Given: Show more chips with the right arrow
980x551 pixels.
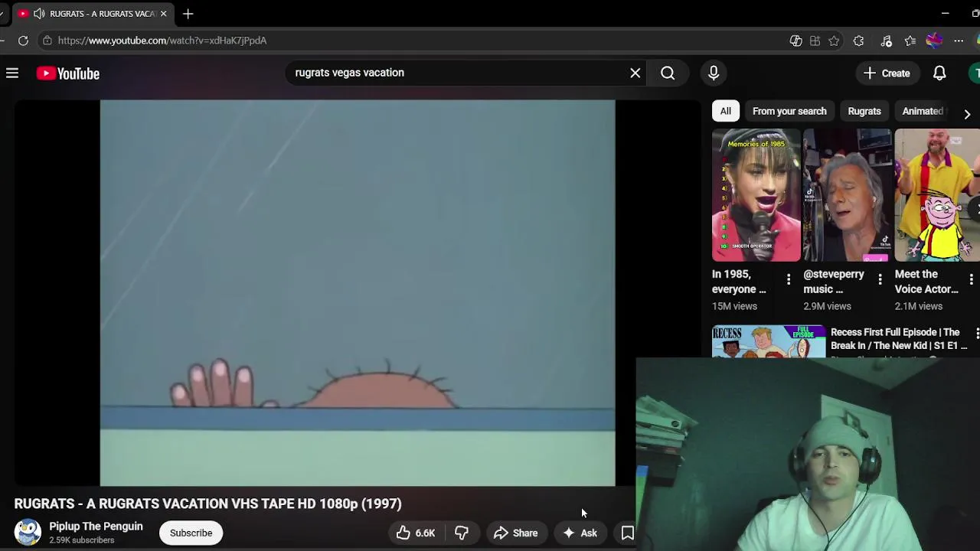Looking at the screenshot, I should pos(967,114).
